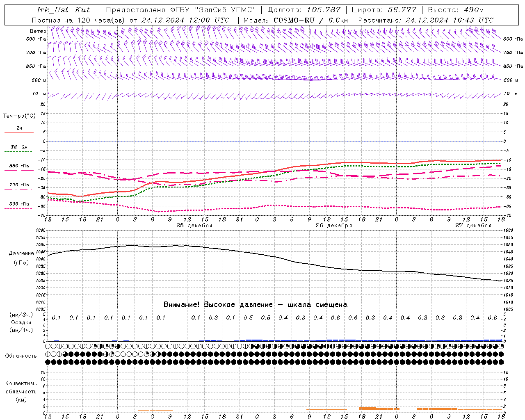
Task: Click the Рассчитано: 24.12.2024 16:43 UTC timestamp
Action: coord(426,20)
